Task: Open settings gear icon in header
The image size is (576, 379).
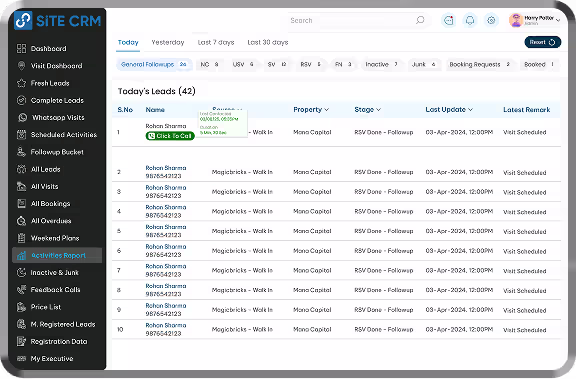Action: (x=491, y=21)
